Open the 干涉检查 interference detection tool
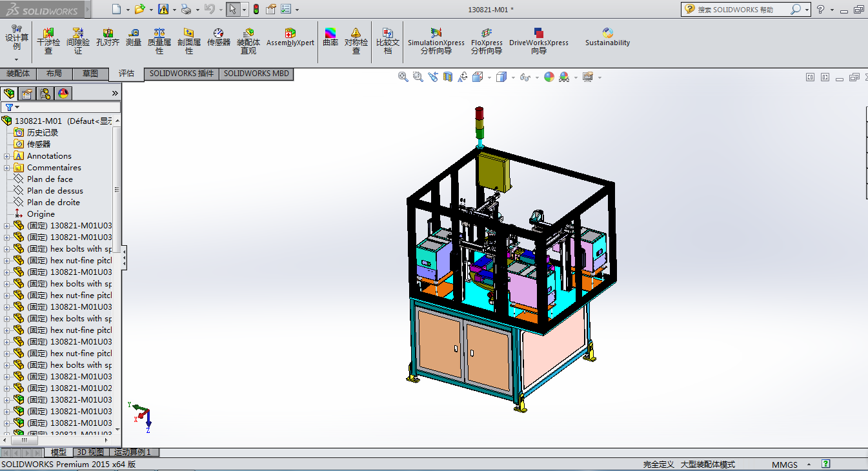This screenshot has height=471, width=868. (48, 38)
